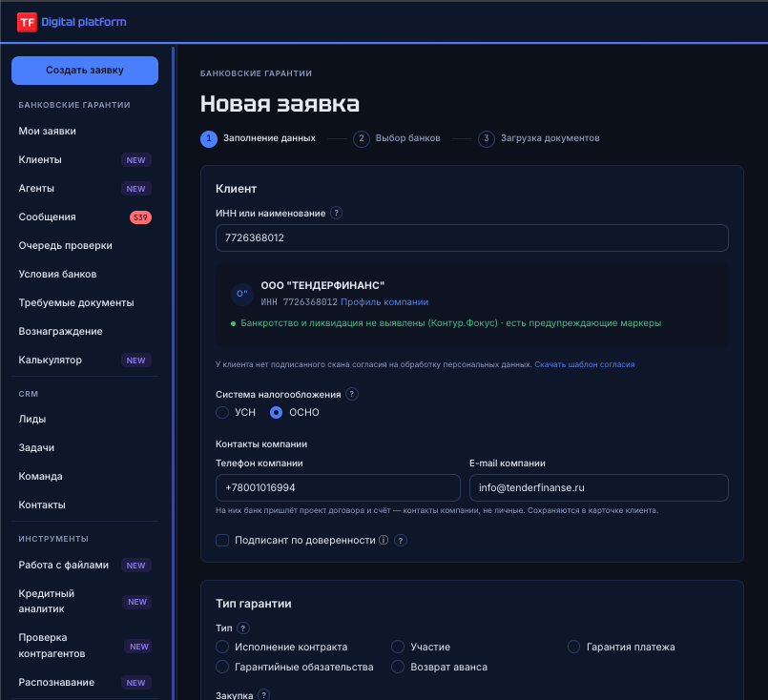The width and height of the screenshot is (768, 700).
Task: Open Распознавание tool
Action: 85,683
